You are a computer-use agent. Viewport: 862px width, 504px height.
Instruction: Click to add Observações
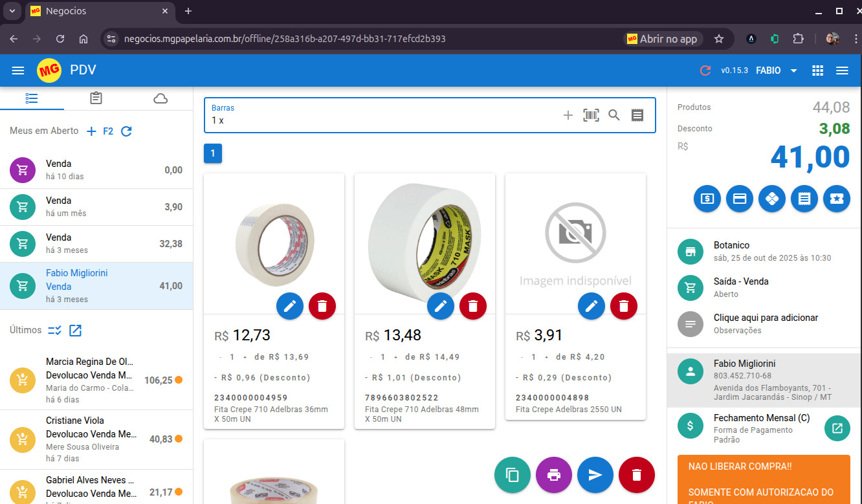click(x=765, y=323)
